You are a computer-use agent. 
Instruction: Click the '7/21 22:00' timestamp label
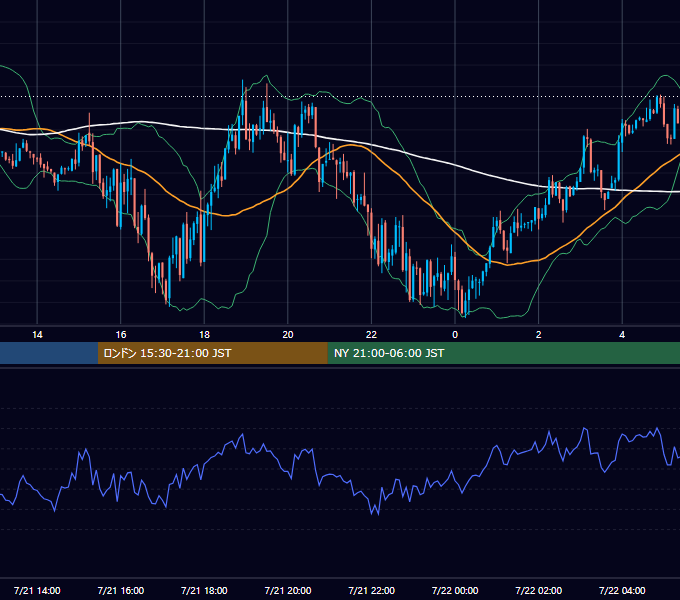(372, 590)
